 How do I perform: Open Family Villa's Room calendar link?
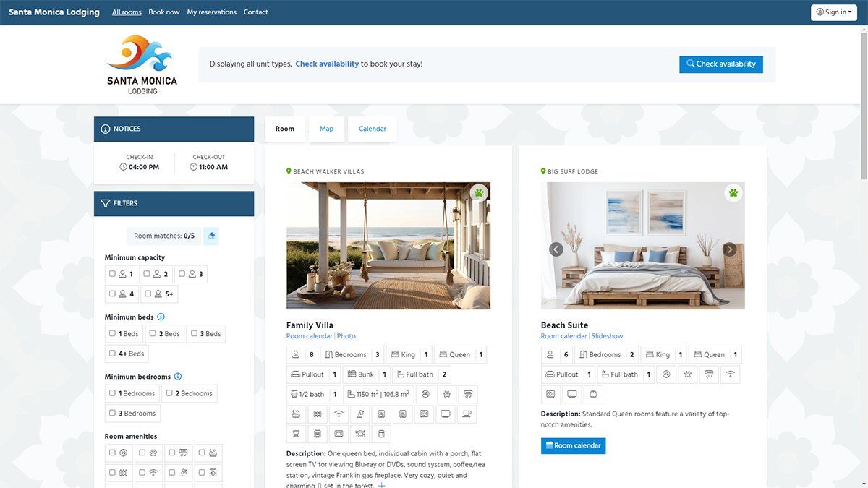[310, 336]
